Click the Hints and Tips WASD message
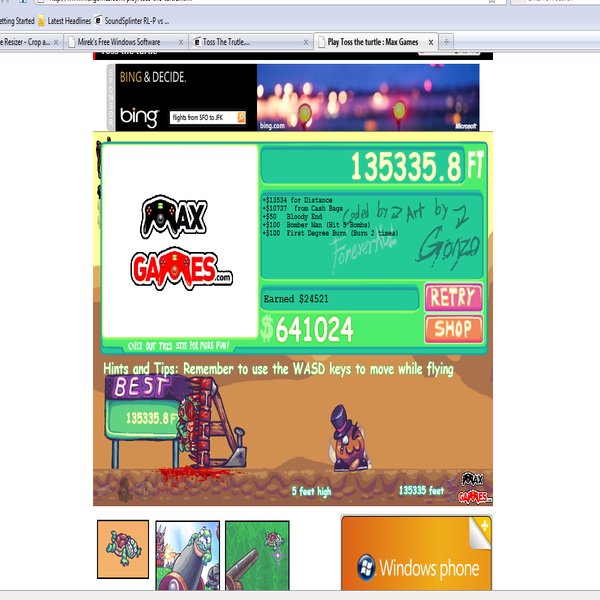 coord(278,369)
